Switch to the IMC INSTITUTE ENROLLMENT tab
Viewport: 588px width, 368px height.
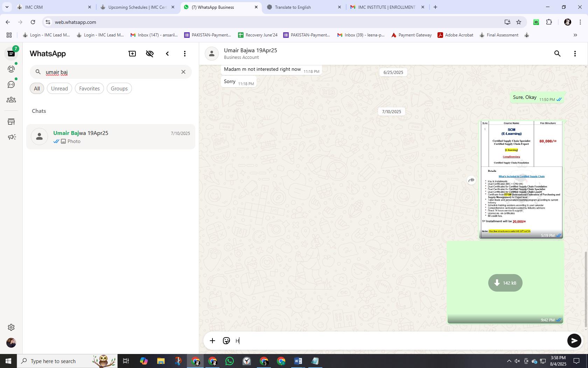pyautogui.click(x=387, y=7)
